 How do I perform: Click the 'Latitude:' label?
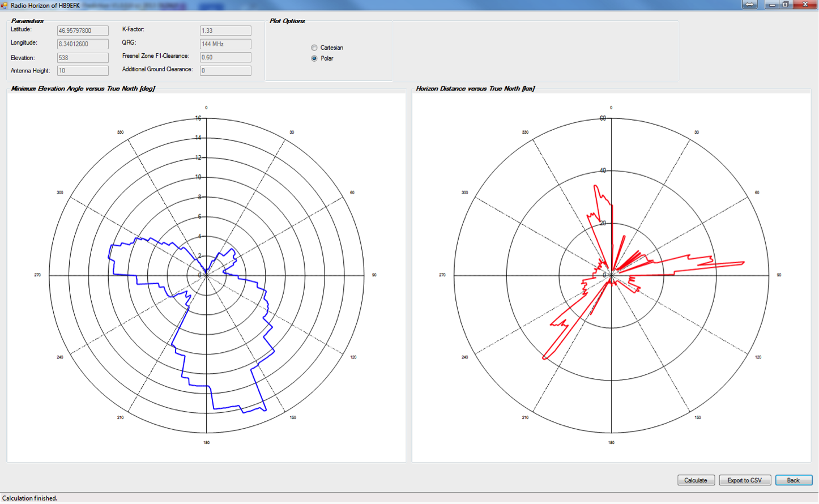pos(22,29)
